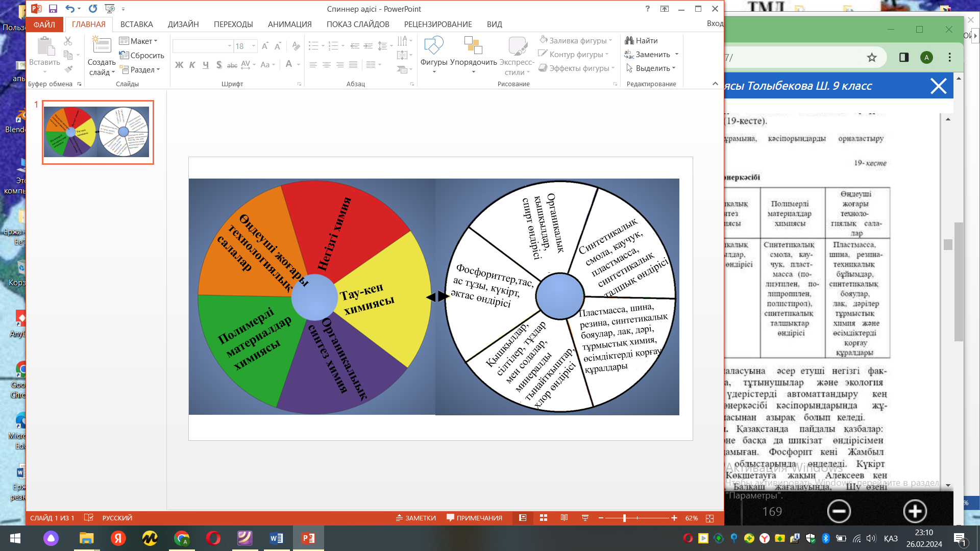
Task: Toggle Italic (К) formatting
Action: [192, 65]
